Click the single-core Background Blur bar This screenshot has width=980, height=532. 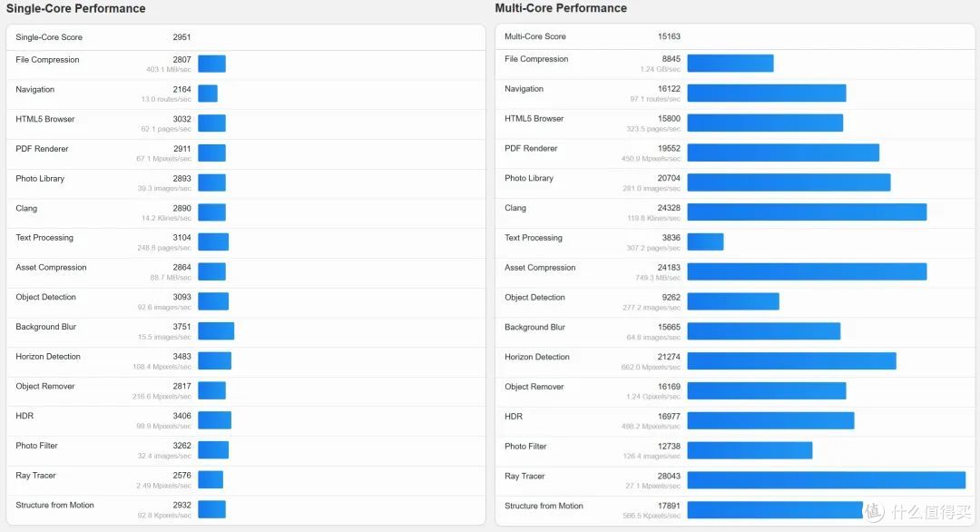pos(216,330)
